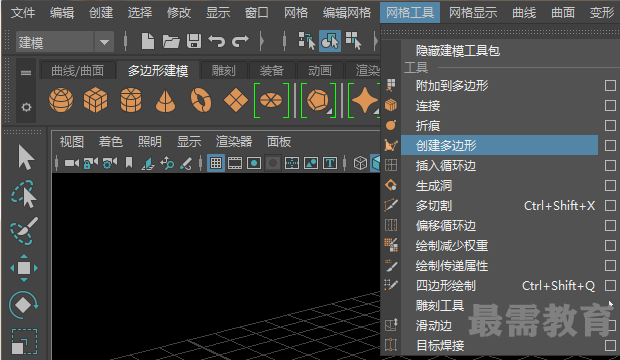Click the Undo arrow icon

217,41
